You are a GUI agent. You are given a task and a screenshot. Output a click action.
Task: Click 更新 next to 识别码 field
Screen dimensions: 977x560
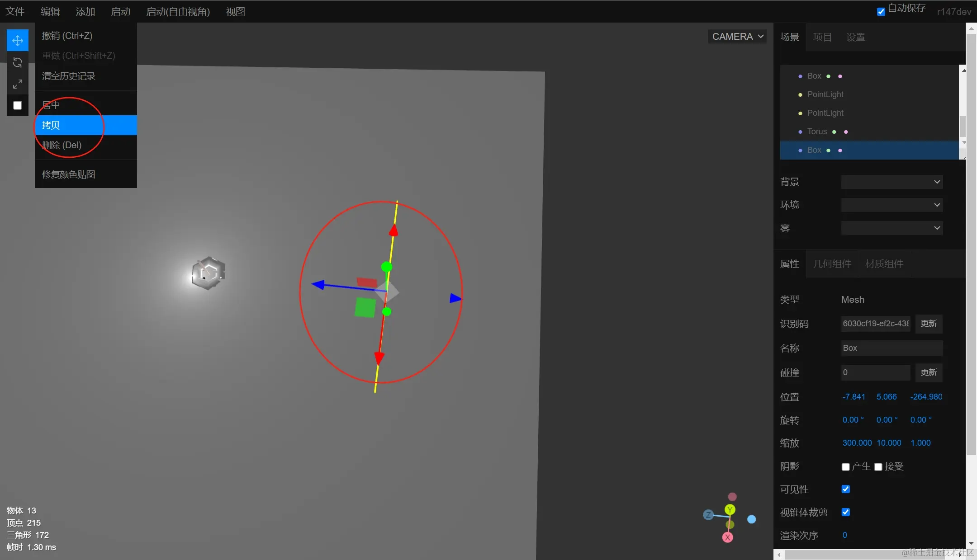tap(928, 324)
